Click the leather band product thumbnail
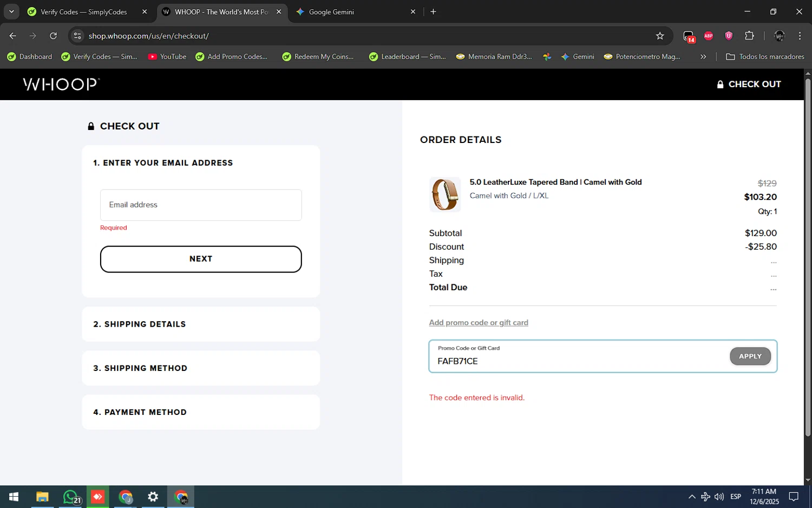The height and width of the screenshot is (508, 812). [444, 194]
